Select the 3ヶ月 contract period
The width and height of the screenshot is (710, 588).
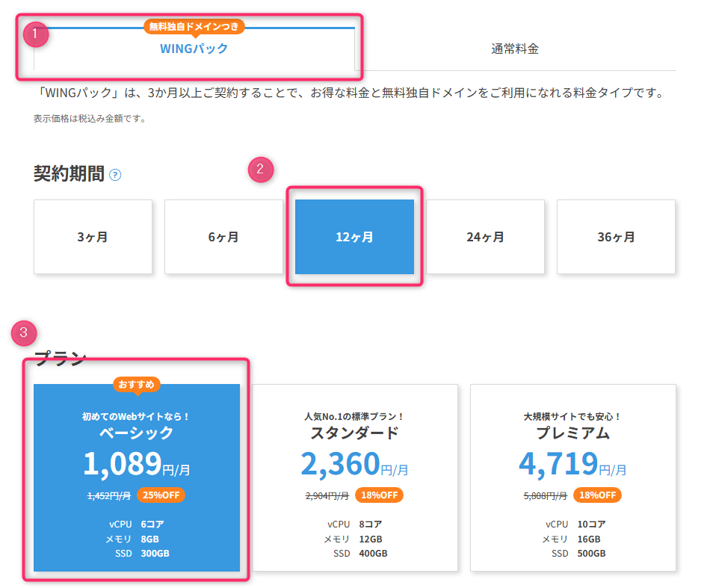(x=93, y=237)
